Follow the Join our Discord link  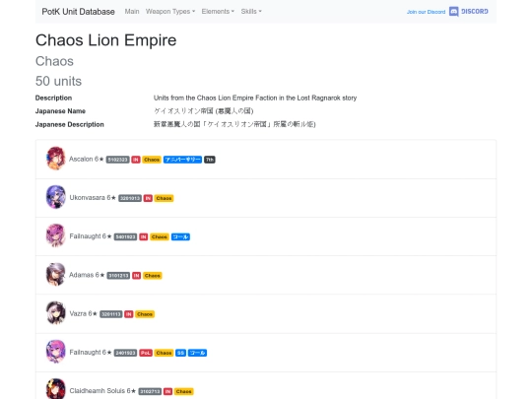426,12
